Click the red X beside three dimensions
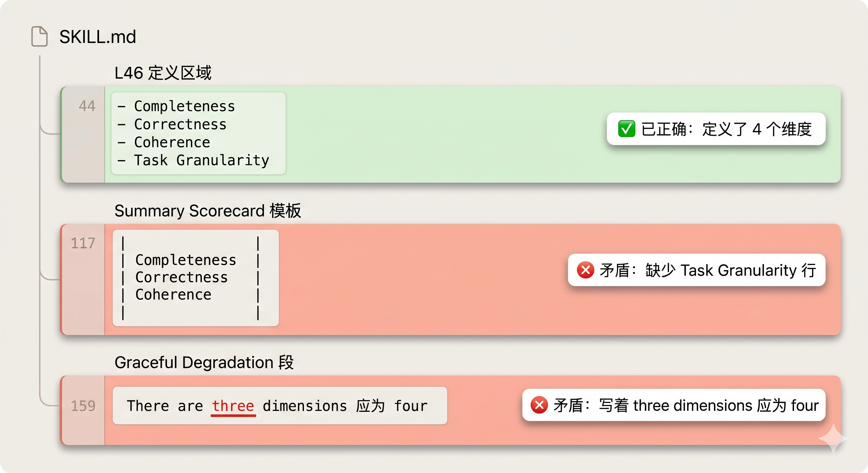The image size is (868, 473). point(539,405)
